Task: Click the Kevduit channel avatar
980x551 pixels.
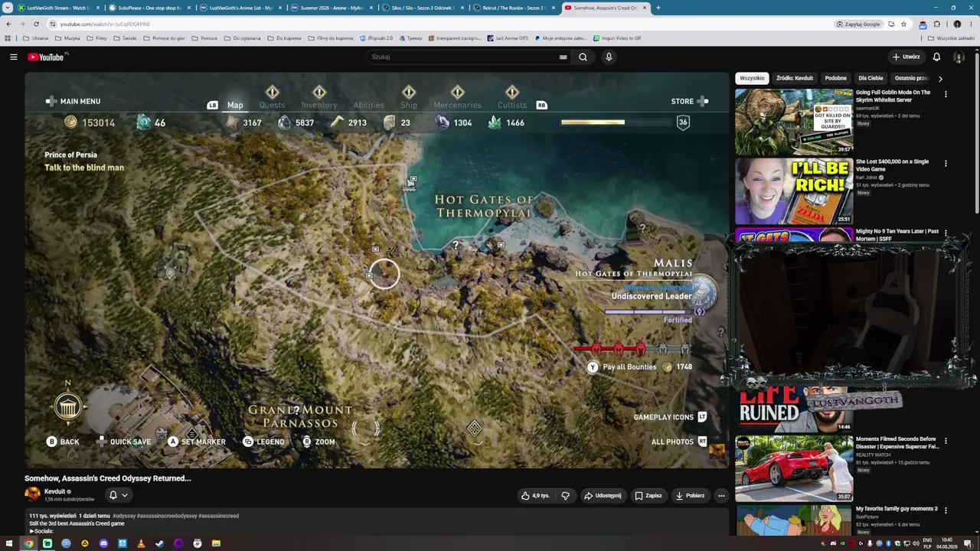Action: 32,494
